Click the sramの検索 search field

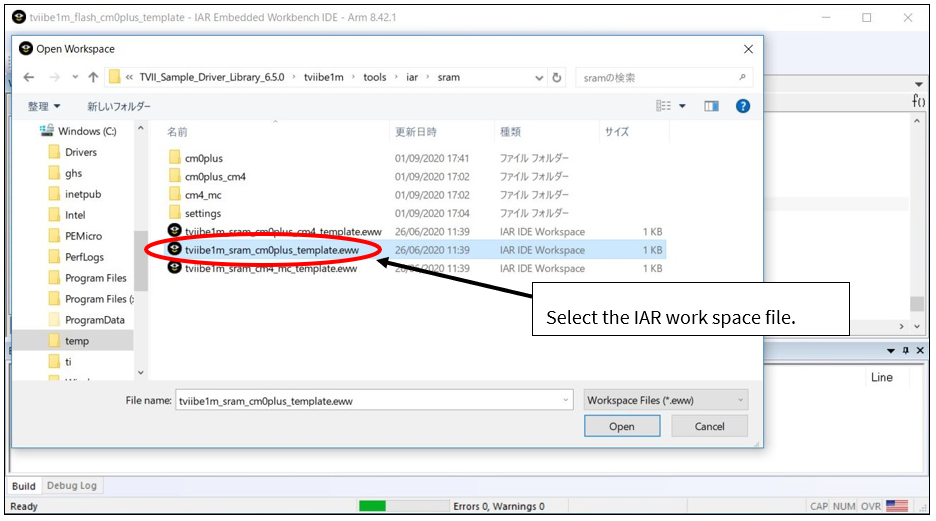tap(664, 78)
